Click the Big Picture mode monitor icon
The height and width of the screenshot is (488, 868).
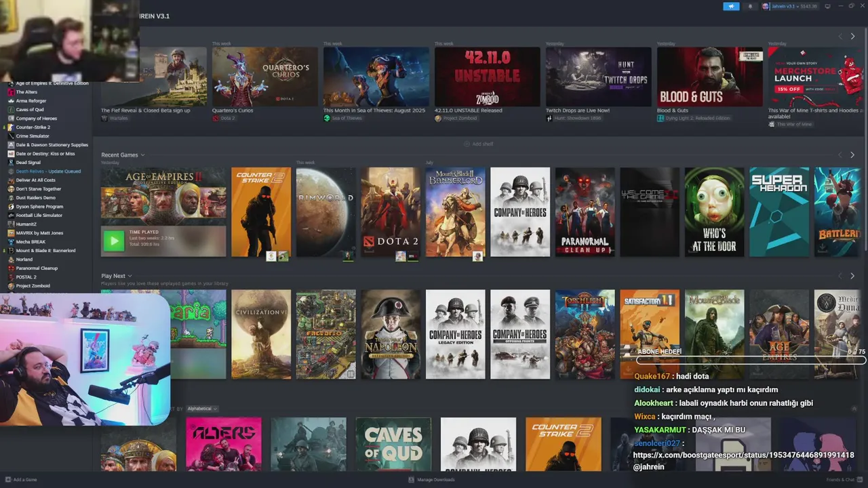click(x=827, y=6)
